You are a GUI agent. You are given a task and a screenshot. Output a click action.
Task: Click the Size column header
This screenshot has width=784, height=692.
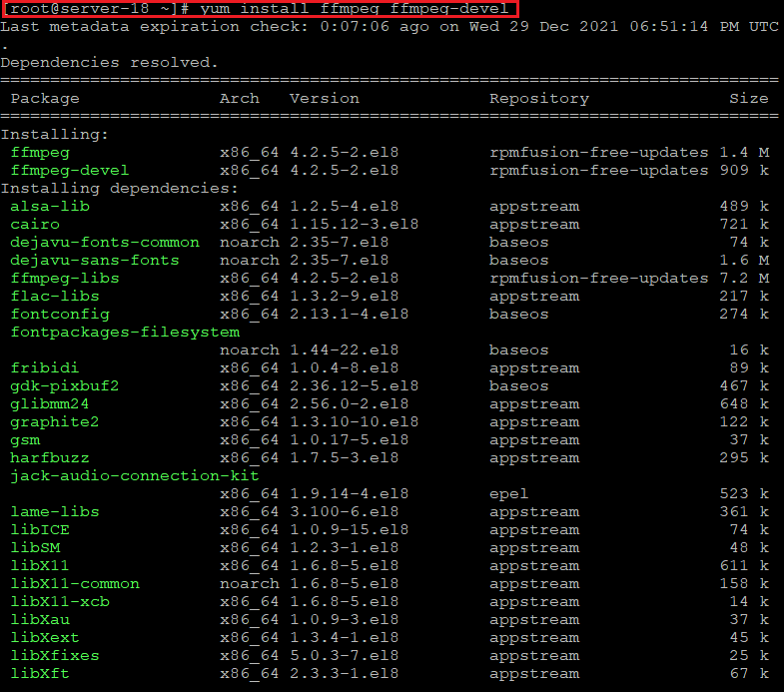click(x=749, y=99)
